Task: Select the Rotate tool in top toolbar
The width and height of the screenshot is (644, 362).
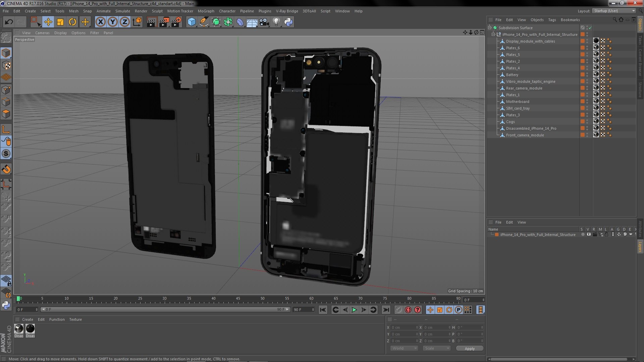Action: tap(72, 22)
